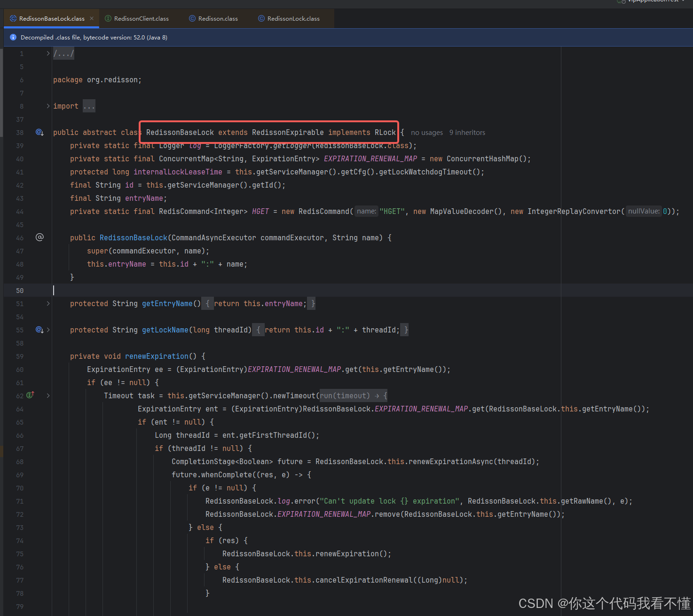Click the renewExpiration method name on line 59
Image resolution: width=693 pixels, height=616 pixels.
[x=157, y=356]
